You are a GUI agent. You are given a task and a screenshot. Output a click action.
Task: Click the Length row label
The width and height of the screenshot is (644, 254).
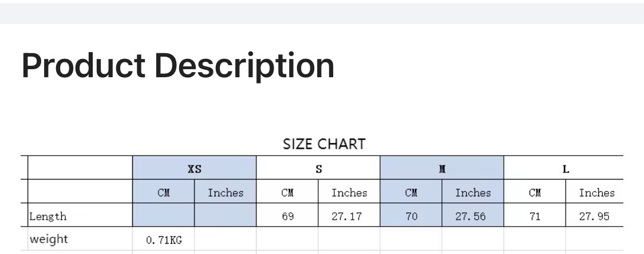[x=48, y=217]
